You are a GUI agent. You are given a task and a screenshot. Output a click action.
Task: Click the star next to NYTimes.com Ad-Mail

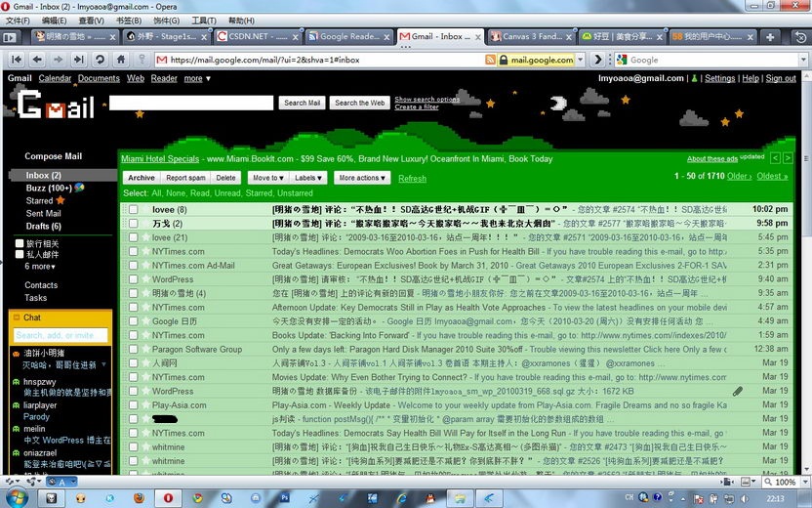(x=145, y=266)
